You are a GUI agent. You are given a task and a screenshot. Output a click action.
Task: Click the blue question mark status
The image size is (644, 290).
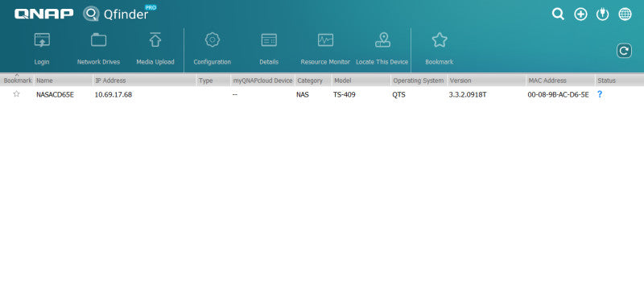[x=600, y=94]
